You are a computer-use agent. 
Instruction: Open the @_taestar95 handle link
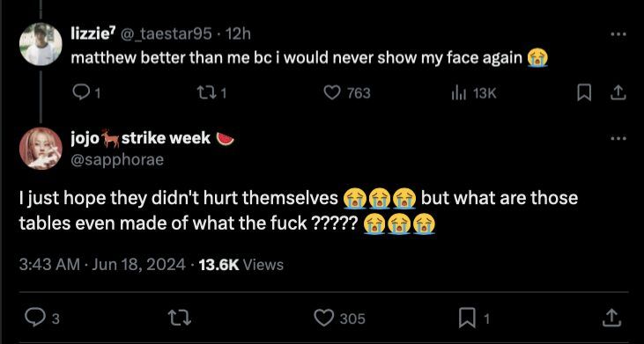pos(166,34)
